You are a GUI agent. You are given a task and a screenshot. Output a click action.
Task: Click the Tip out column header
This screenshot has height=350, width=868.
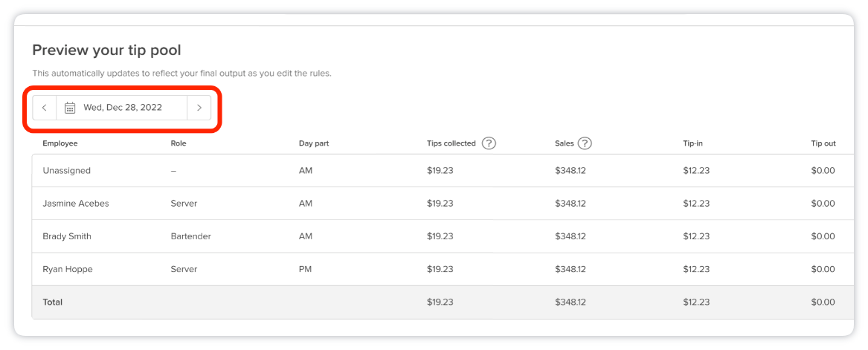tap(823, 143)
